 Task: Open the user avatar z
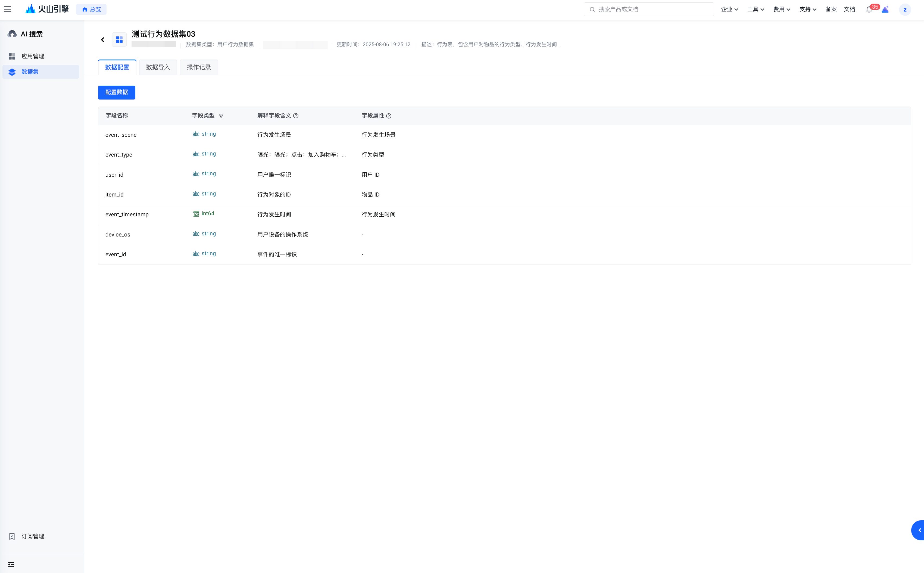(905, 10)
